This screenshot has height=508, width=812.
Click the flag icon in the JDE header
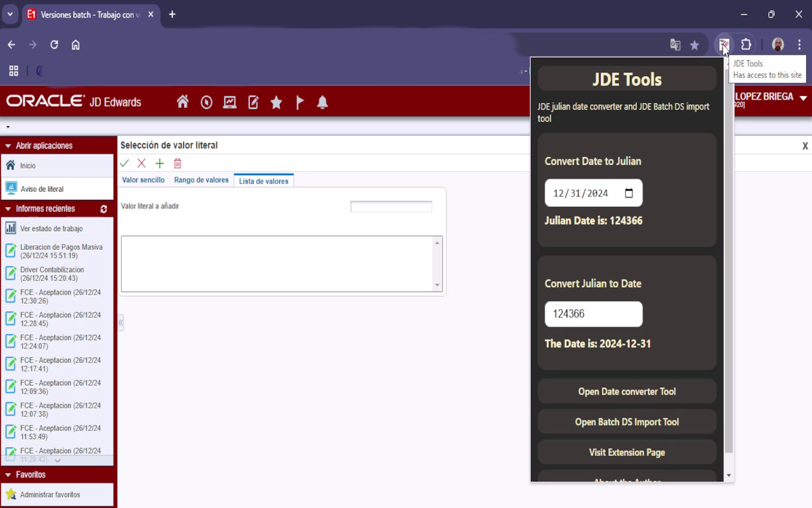pos(299,102)
